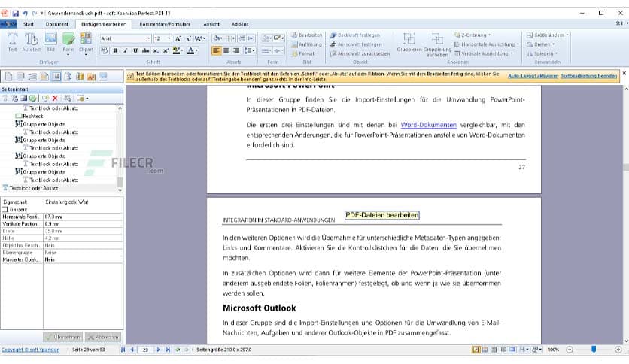Viewport: 629px width, 364px height.
Task: Save the document via title bar icon
Action: [x=15, y=13]
